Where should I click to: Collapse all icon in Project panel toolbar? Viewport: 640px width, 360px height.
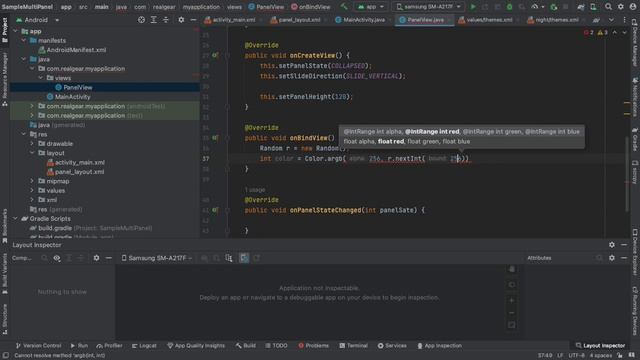pos(166,20)
